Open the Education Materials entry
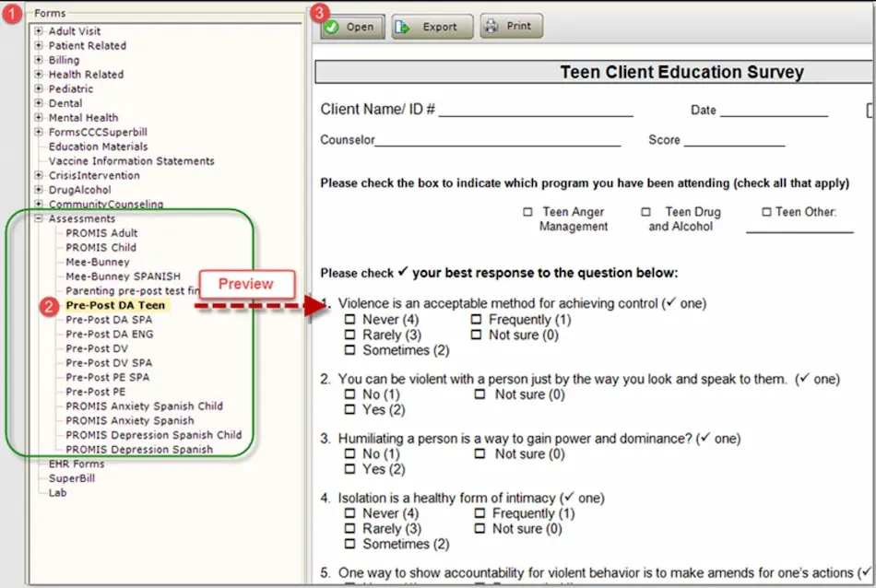Viewport: 876px width, 588px height. pyautogui.click(x=96, y=147)
